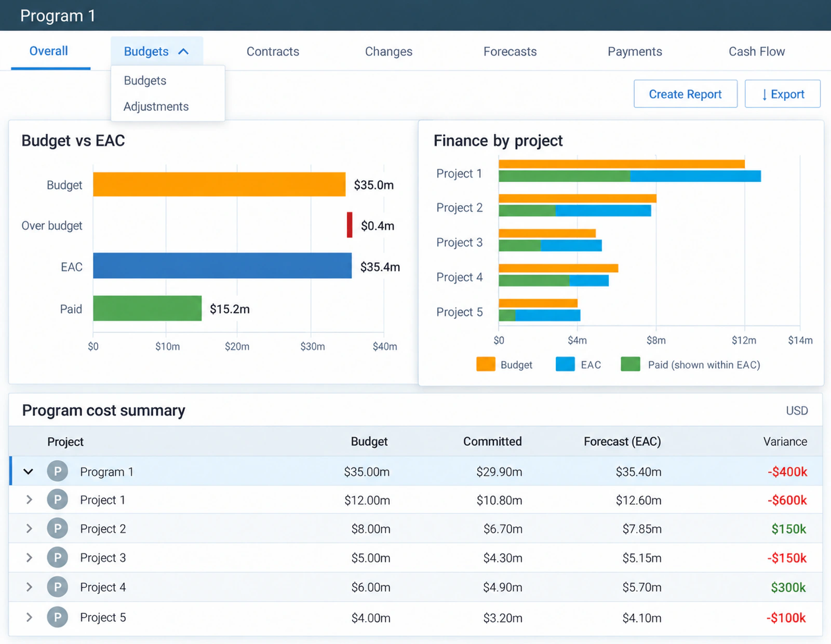
Task: Open the Changes tab
Action: (x=388, y=51)
